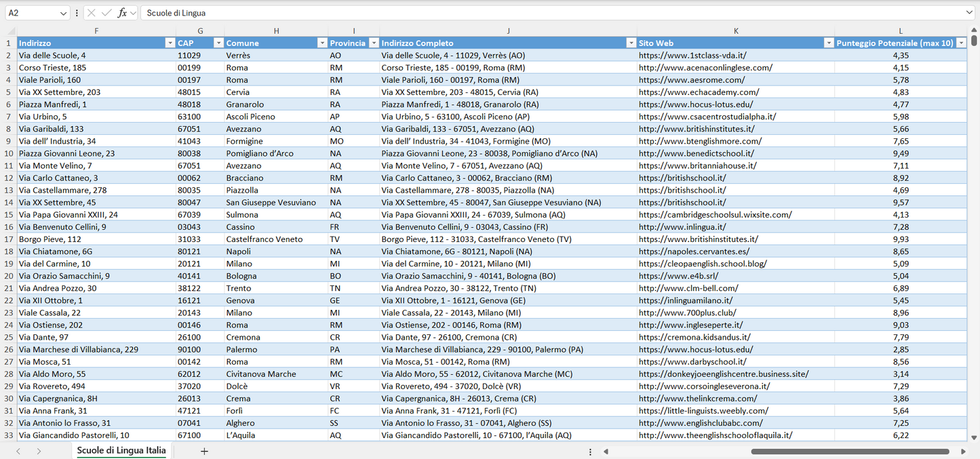Open the https://napoles.cervantes.es/ hyperlink

click(693, 251)
